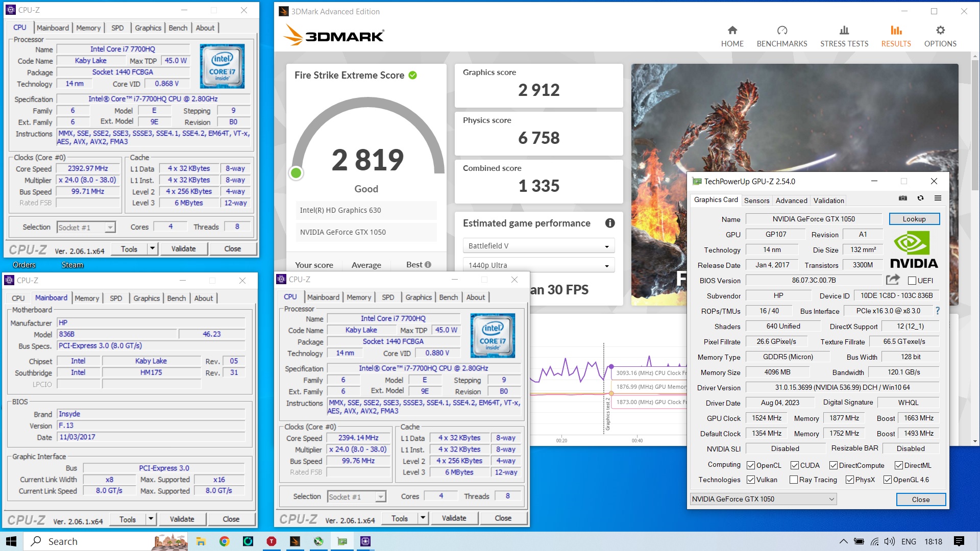Viewport: 980px width, 551px height.
Task: Expand Tools dropdown arrow in top CPU-Z
Action: (152, 248)
